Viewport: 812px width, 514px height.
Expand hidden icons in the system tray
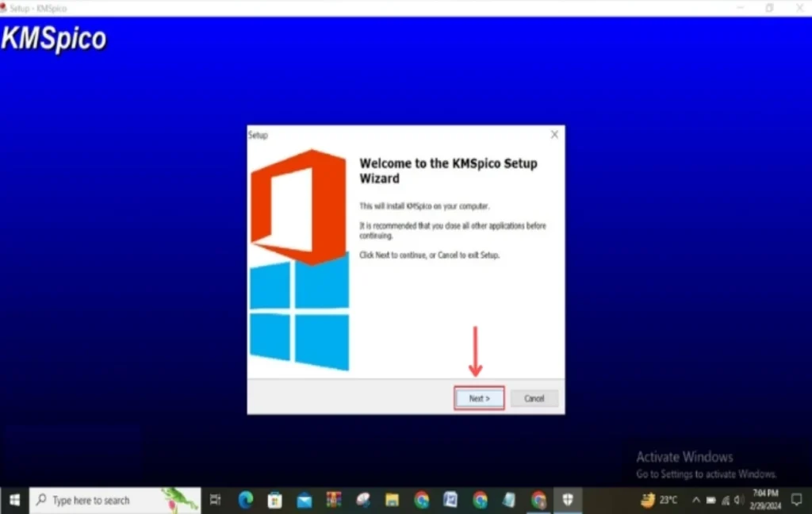(696, 501)
